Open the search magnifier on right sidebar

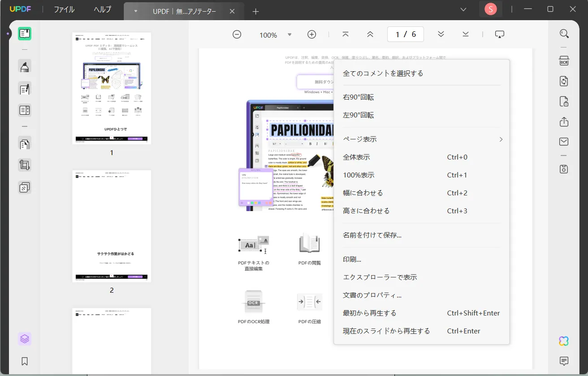coord(564,34)
